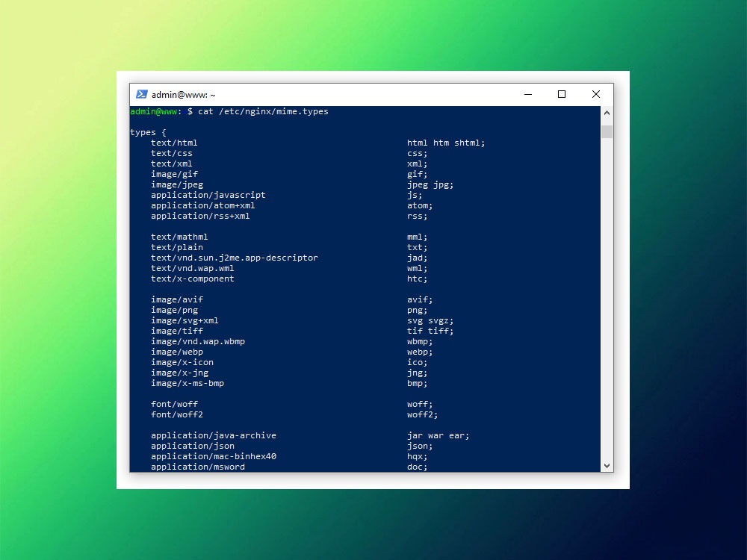Viewport: 747px width, 560px height.
Task: Click the scrollbar up arrow
Action: (607, 112)
